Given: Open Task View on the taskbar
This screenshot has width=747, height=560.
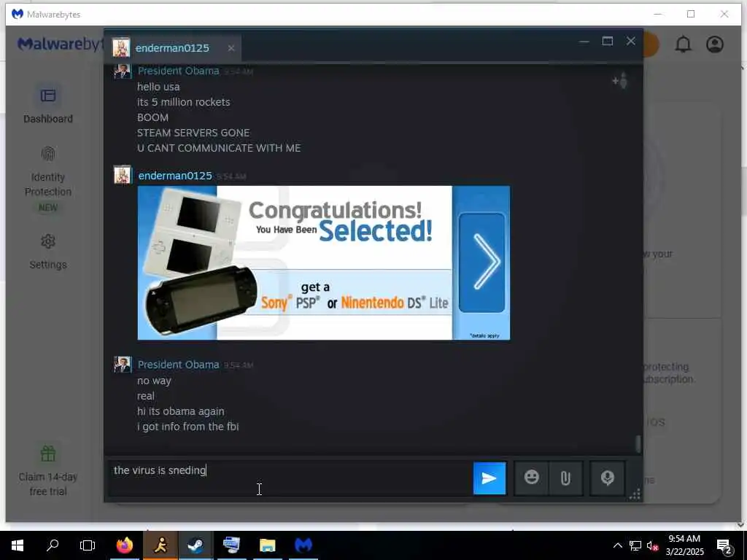Looking at the screenshot, I should click(88, 545).
